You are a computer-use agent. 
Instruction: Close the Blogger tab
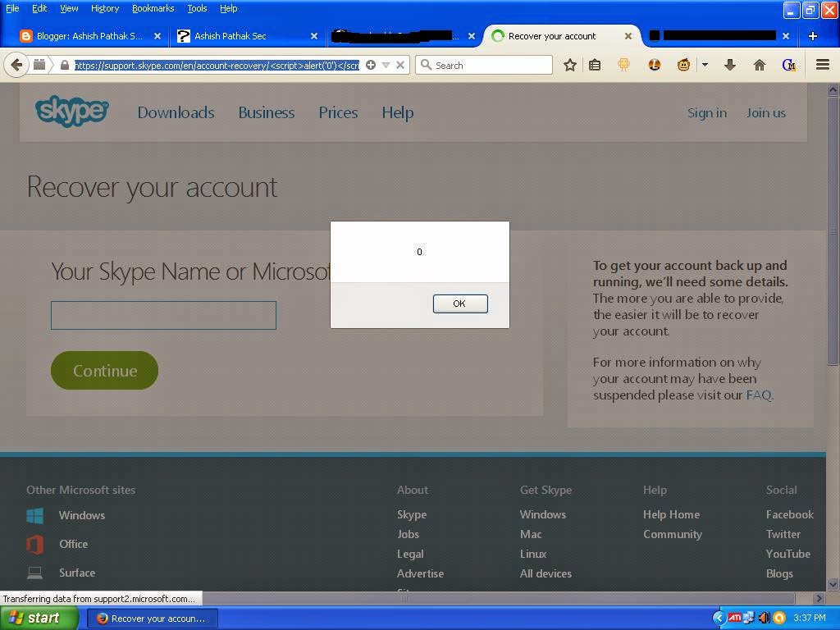(x=157, y=36)
